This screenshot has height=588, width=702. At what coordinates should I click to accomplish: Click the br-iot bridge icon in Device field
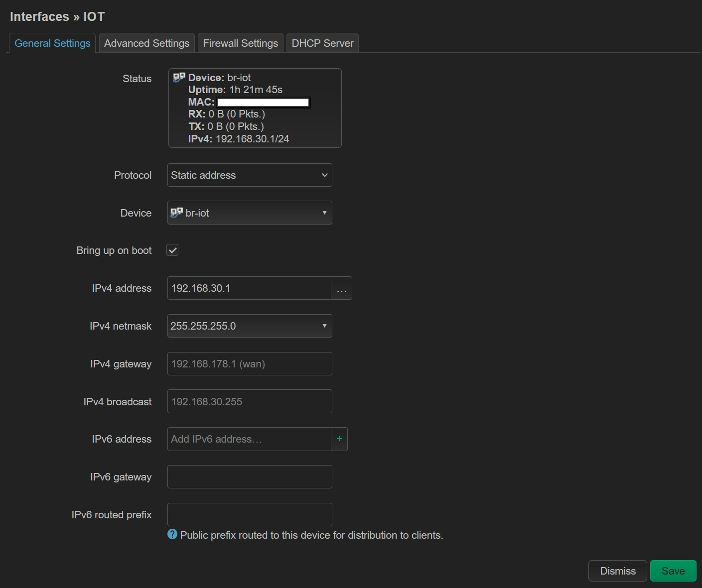pos(177,212)
